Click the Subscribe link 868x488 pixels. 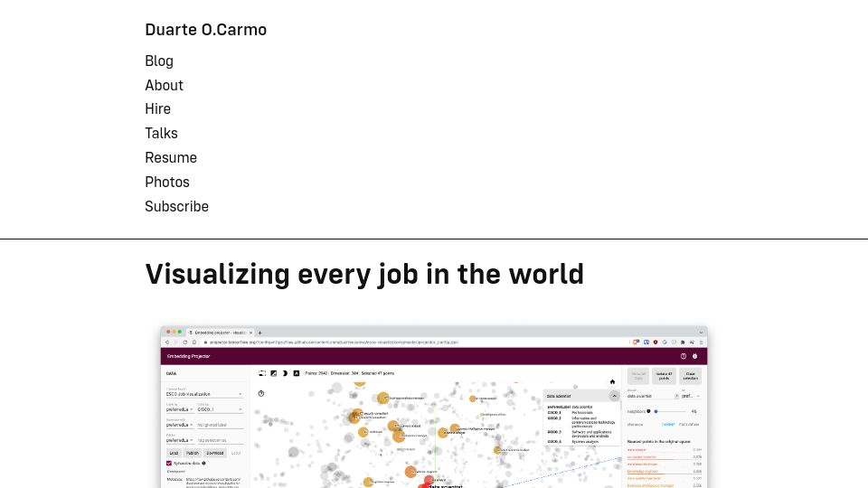point(176,206)
